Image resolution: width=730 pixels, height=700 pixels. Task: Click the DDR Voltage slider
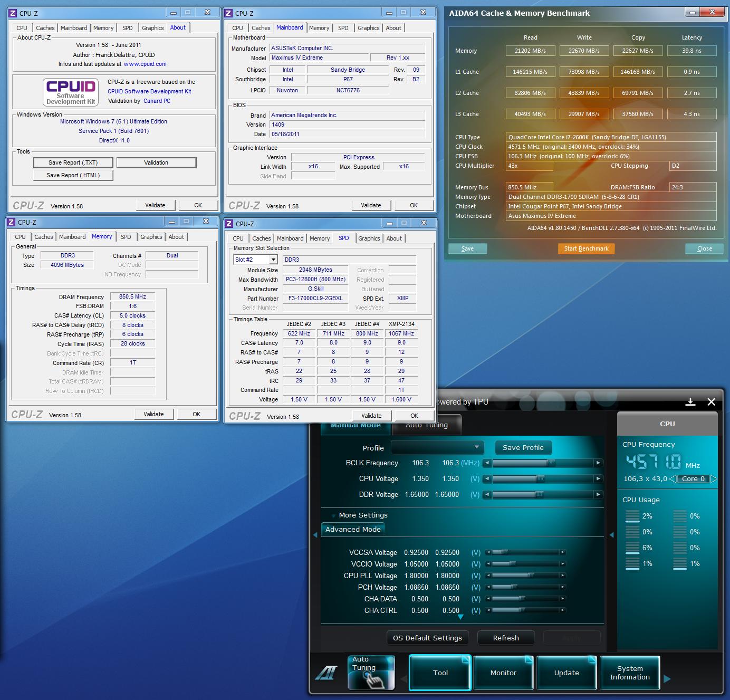543,495
